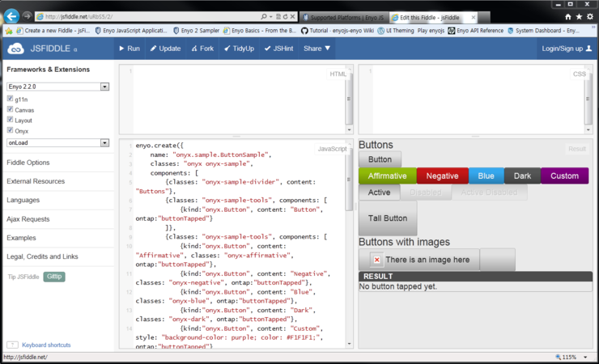
Task: Click the add to favorites bar star icon
Action: tap(9, 31)
